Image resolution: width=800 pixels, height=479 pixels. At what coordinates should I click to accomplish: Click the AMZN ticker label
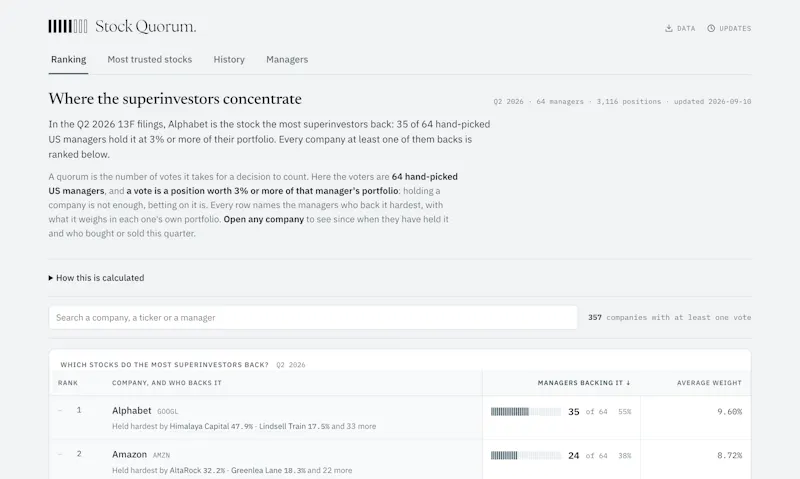pyautogui.click(x=161, y=456)
